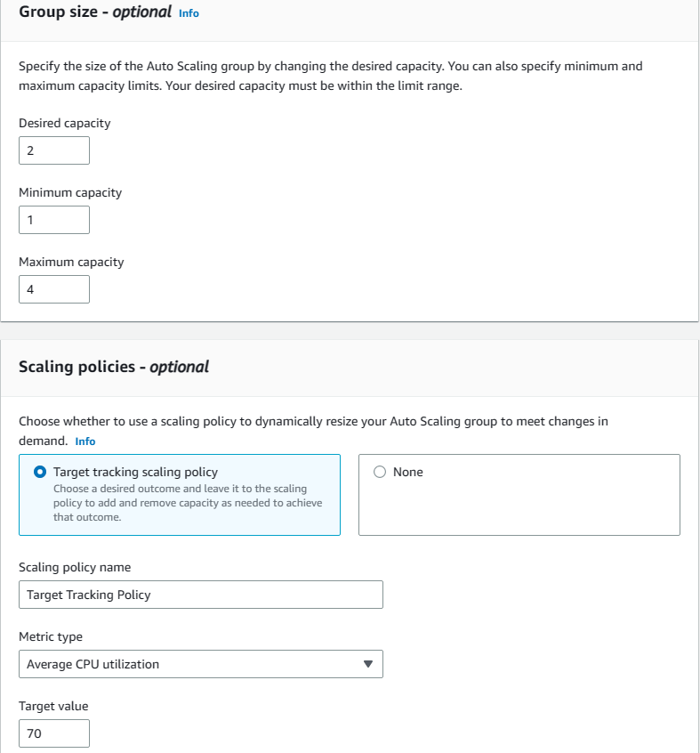Viewport: 700px width, 753px height.
Task: Open the Info link beside Group size
Action: click(189, 13)
